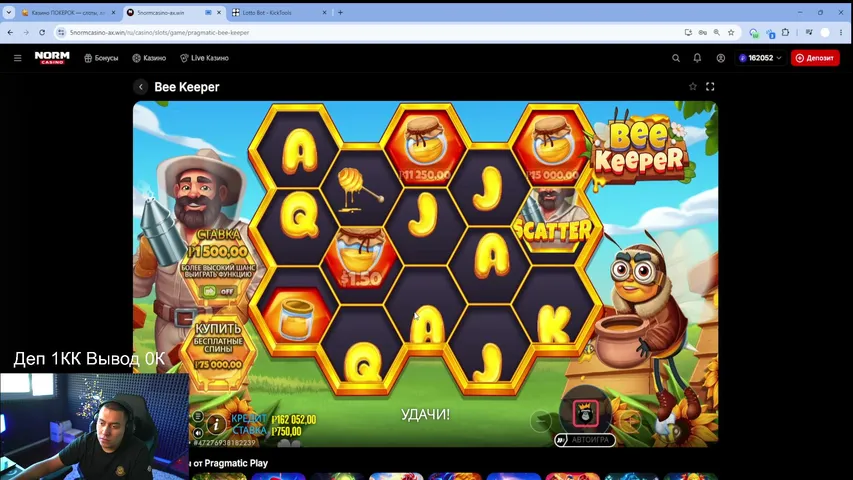Viewport: 853px width, 480px height.
Task: Buy free spins for 75 000,00
Action: tap(218, 346)
